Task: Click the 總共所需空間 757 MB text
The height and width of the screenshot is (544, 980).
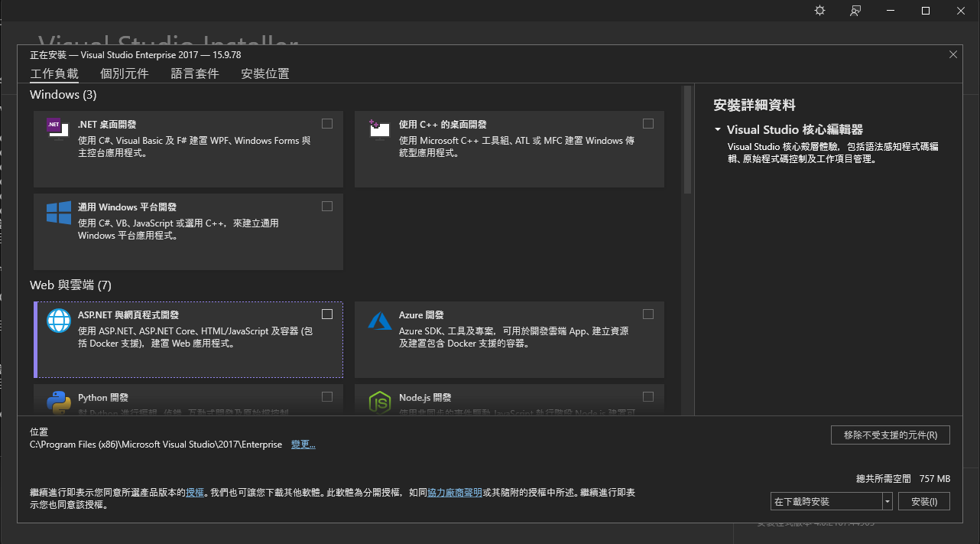Action: pos(903,478)
